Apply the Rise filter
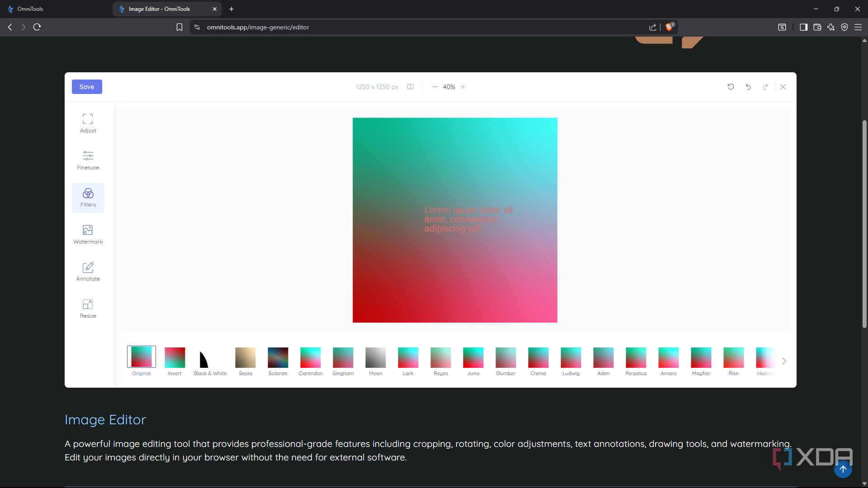 [x=734, y=361]
